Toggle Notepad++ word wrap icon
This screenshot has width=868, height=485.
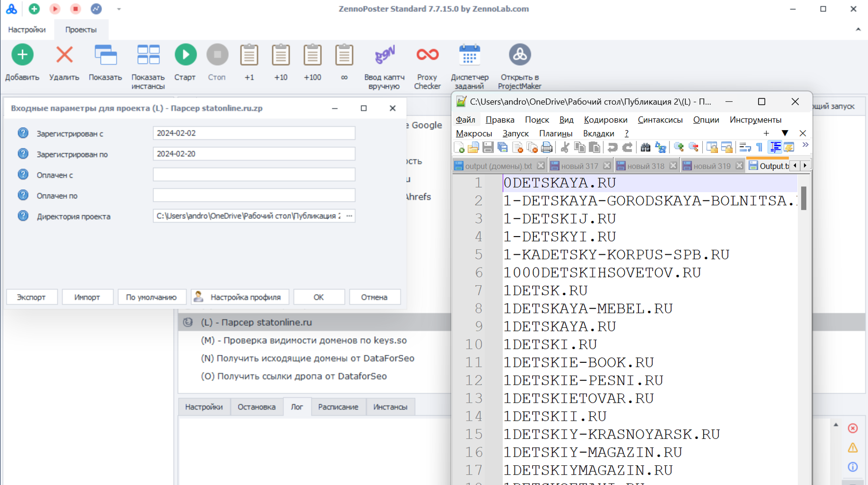click(745, 147)
